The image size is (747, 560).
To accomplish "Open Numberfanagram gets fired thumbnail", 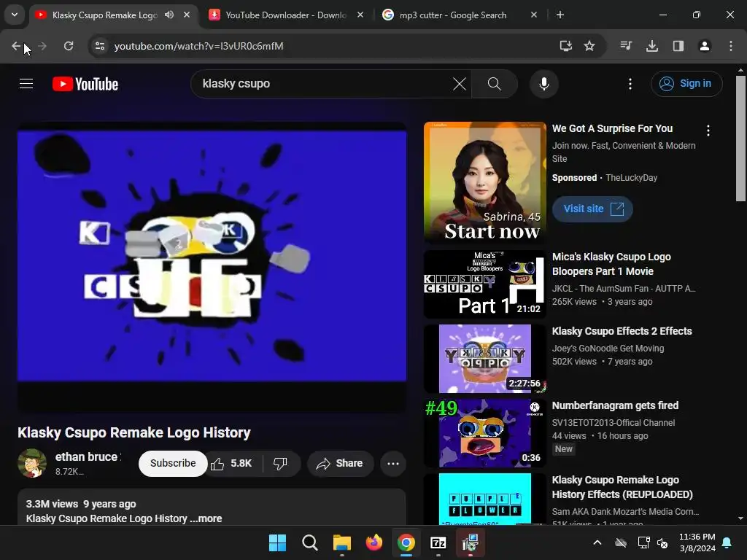I will (x=485, y=433).
